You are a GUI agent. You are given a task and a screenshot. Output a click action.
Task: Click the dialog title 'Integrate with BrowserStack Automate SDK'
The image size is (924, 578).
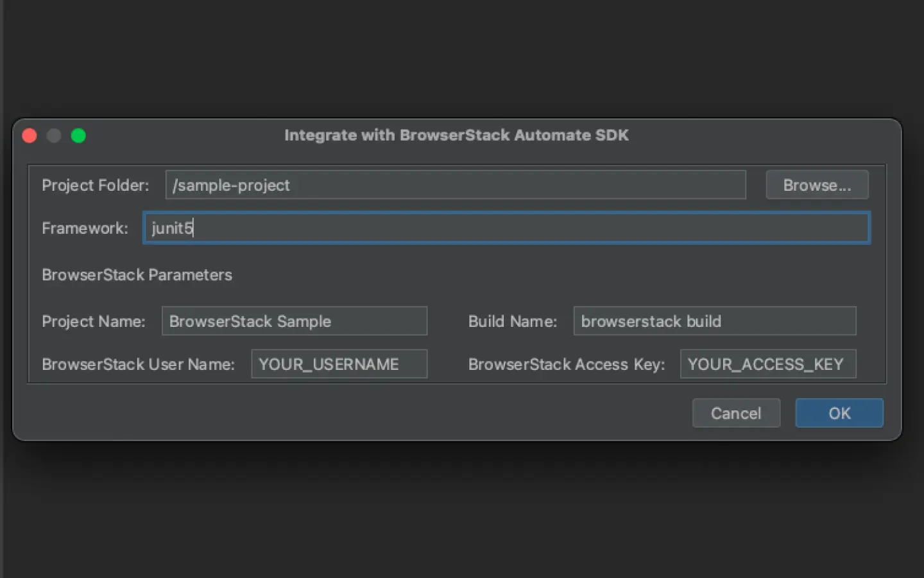coord(456,136)
